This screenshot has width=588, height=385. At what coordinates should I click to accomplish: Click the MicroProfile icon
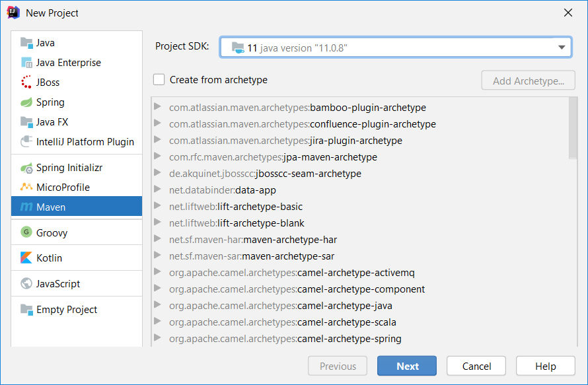point(26,188)
